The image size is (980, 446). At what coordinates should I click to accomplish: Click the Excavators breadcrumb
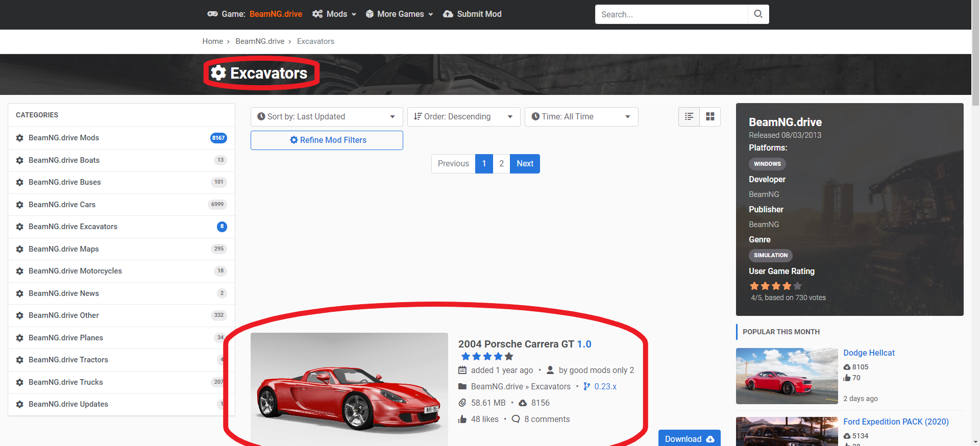[x=315, y=41]
